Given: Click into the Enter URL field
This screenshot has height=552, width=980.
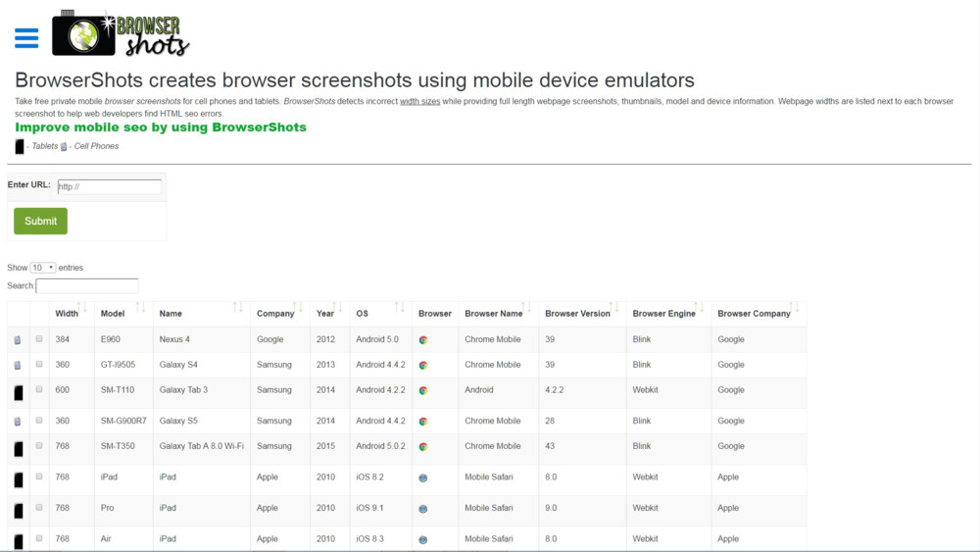Looking at the screenshot, I should [110, 186].
